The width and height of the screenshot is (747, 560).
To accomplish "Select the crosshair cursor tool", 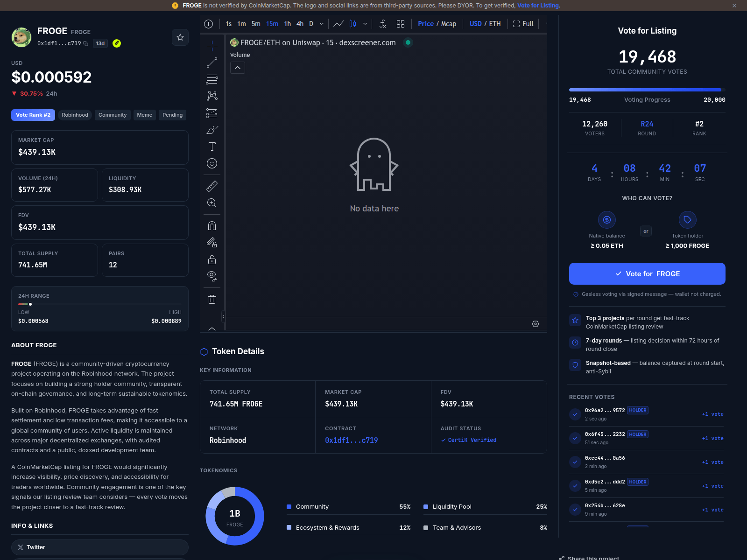I will click(212, 46).
